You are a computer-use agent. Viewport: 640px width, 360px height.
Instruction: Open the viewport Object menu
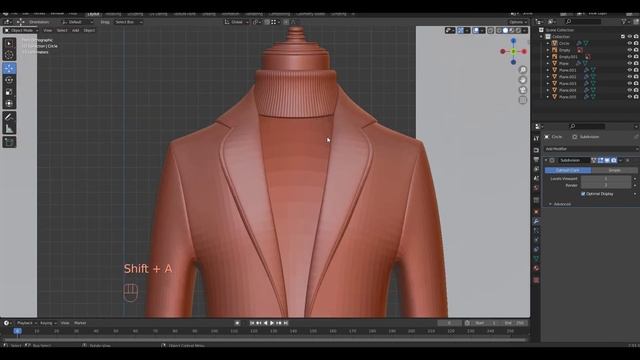[x=89, y=30]
